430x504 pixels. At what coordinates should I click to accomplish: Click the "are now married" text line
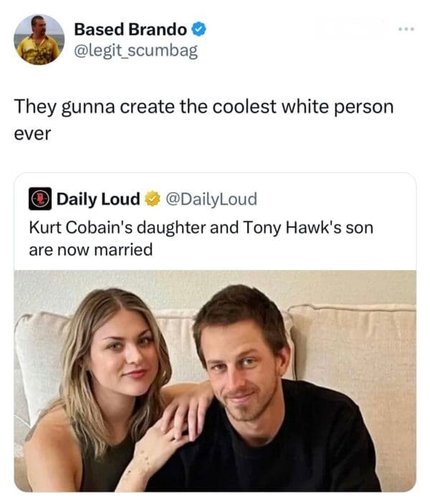pyautogui.click(x=90, y=250)
